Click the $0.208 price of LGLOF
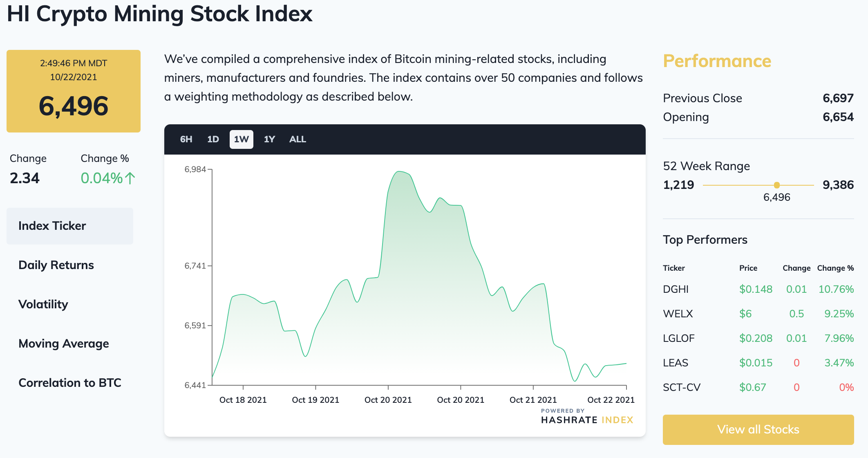Viewport: 868px width, 458px height. tap(756, 339)
